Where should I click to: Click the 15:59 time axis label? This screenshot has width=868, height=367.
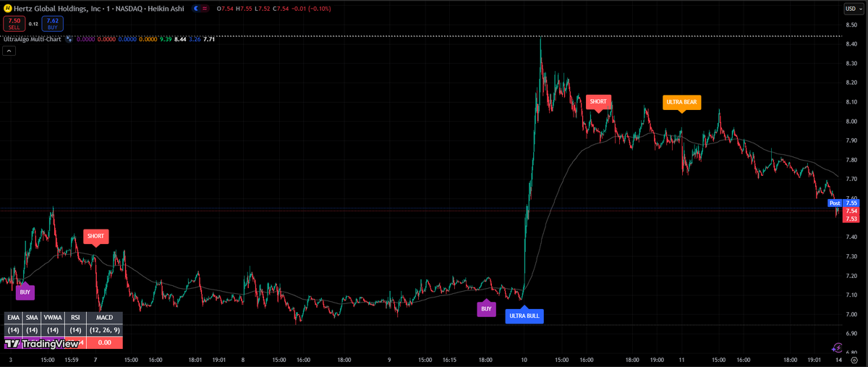point(71,359)
